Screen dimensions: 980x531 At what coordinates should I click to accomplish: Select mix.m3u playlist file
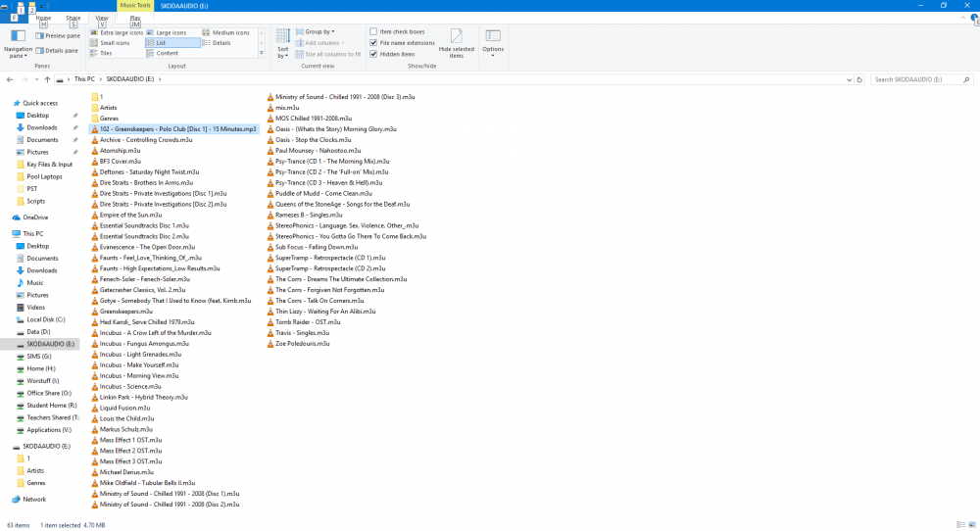point(287,108)
